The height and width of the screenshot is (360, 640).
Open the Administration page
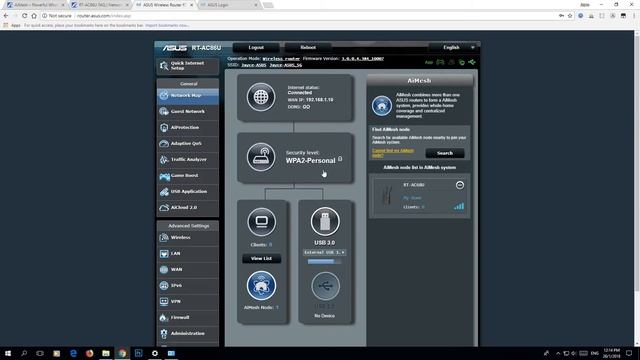coord(187,333)
